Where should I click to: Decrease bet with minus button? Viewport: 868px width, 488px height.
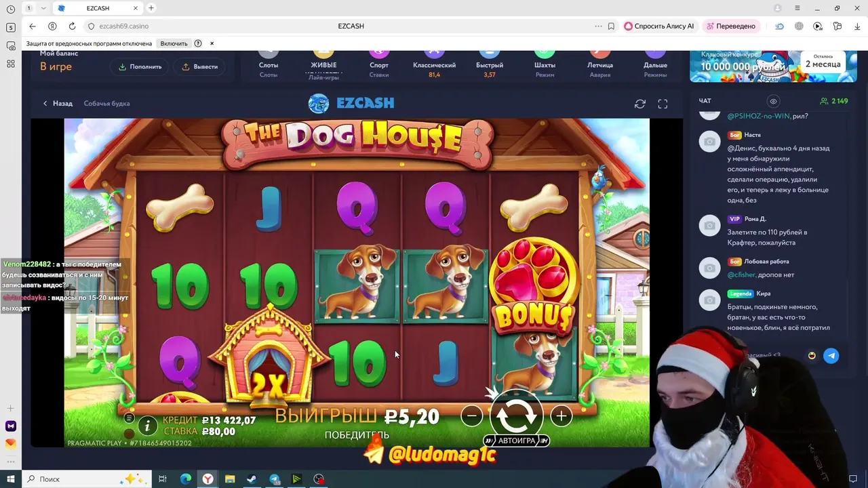[472, 415]
